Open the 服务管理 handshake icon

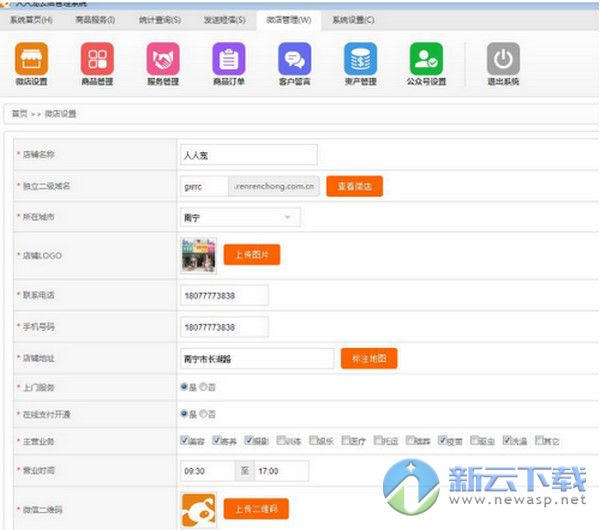(163, 59)
